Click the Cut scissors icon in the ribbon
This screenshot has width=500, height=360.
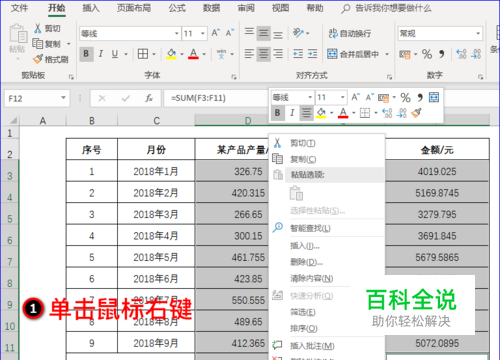(x=38, y=28)
